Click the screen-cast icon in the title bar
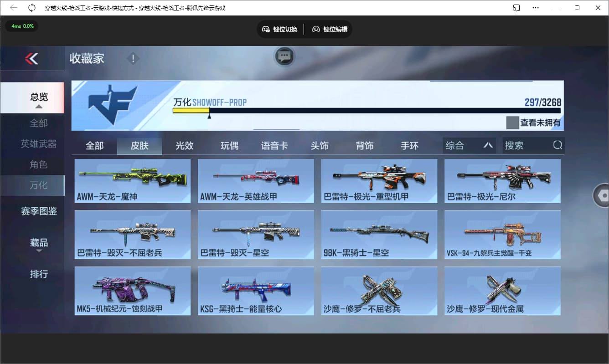The image size is (609, 364). (516, 7)
